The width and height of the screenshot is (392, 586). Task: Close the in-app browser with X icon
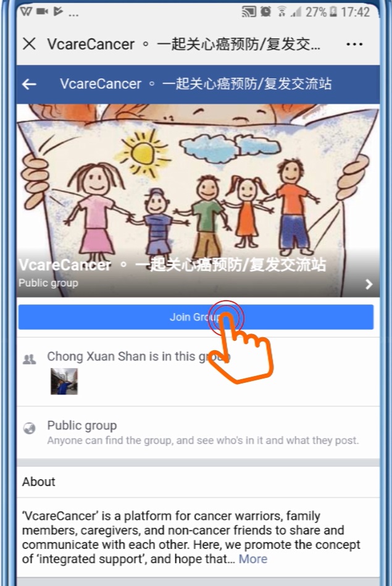[x=29, y=44]
